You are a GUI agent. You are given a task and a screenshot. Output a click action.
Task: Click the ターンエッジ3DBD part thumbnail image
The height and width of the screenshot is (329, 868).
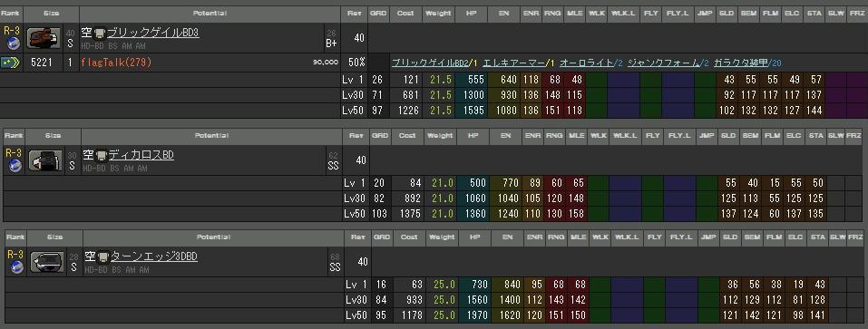click(x=47, y=262)
